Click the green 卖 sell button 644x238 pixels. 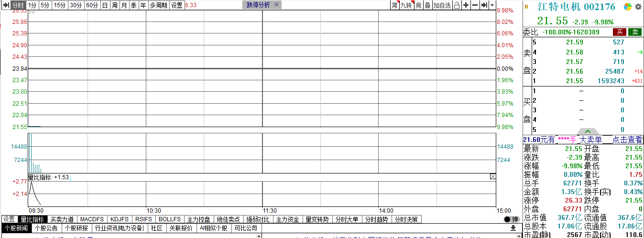635,32
